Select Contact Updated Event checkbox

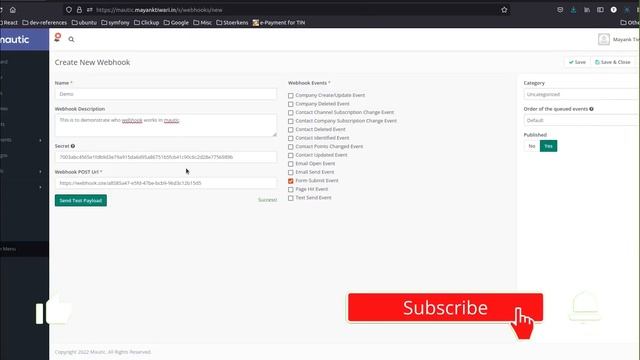(x=291, y=156)
